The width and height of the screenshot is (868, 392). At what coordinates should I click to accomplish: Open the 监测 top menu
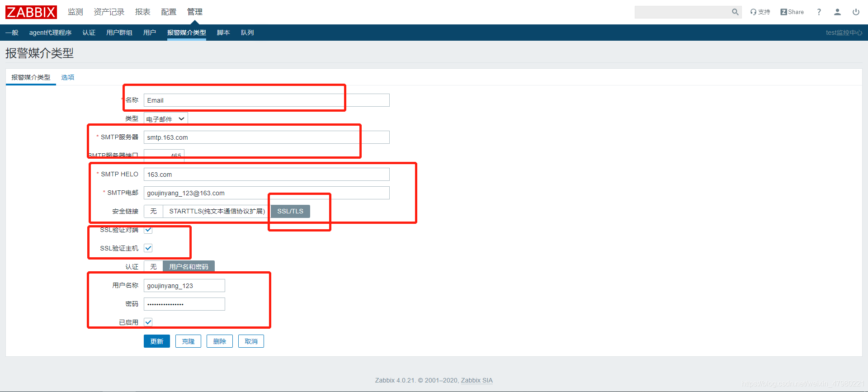[75, 12]
